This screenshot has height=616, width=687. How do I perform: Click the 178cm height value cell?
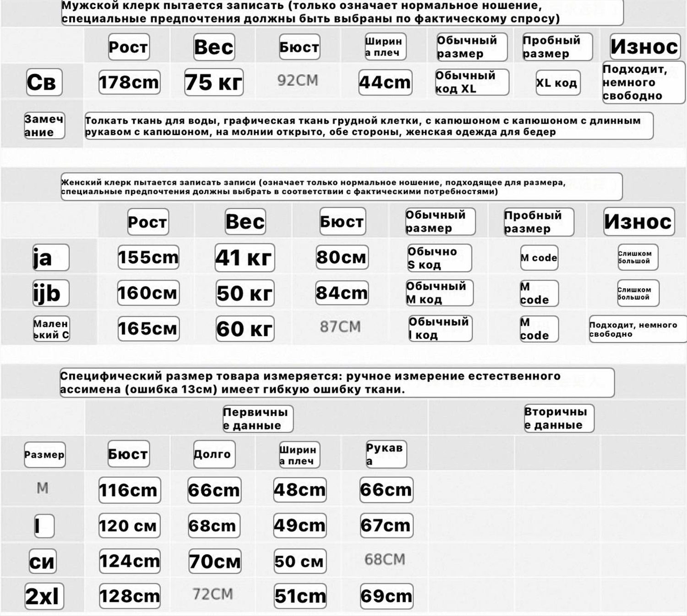(x=129, y=82)
